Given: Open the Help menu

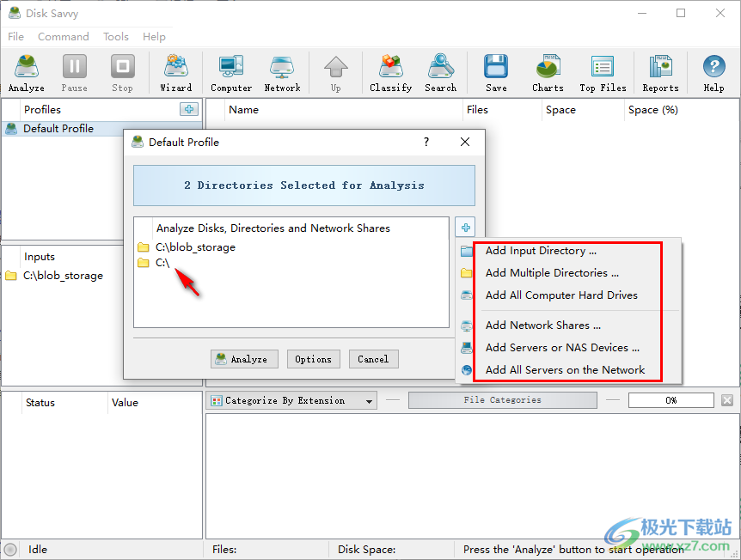Looking at the screenshot, I should [x=154, y=36].
